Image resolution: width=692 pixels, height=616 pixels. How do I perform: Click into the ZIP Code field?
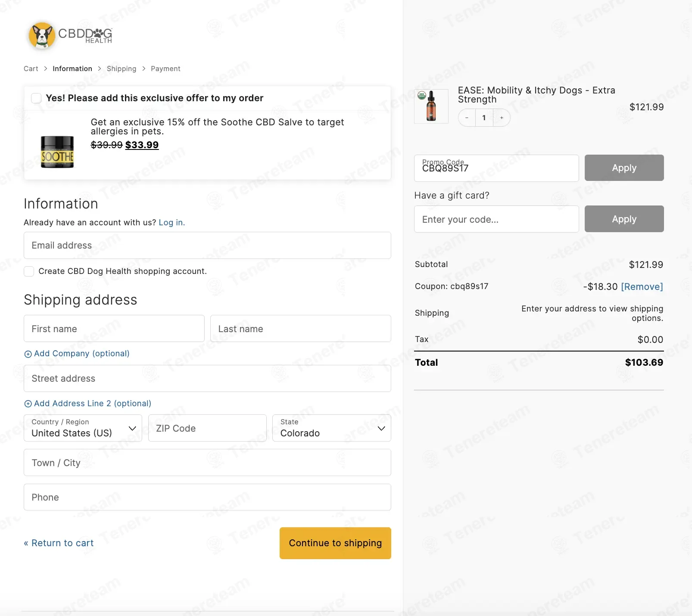[x=207, y=428]
